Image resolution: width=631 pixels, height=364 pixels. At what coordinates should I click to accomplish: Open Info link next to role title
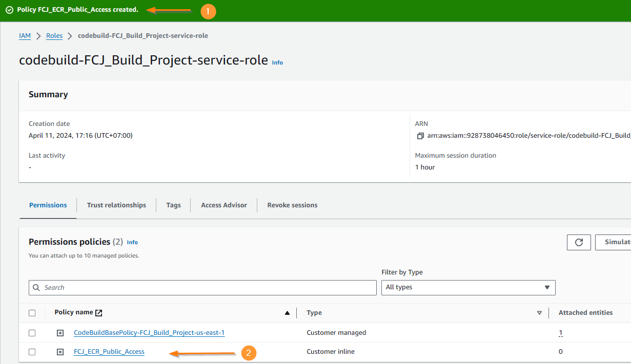point(277,62)
